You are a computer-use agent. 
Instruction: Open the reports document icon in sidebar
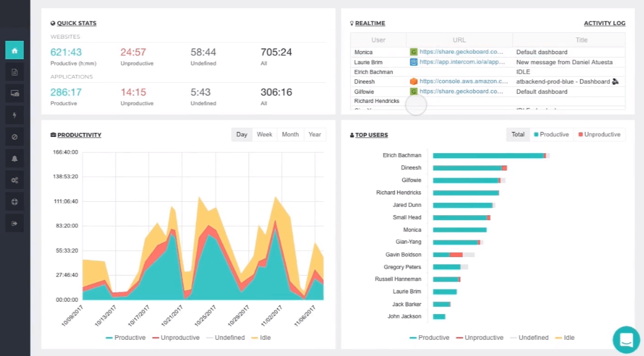pyautogui.click(x=15, y=72)
